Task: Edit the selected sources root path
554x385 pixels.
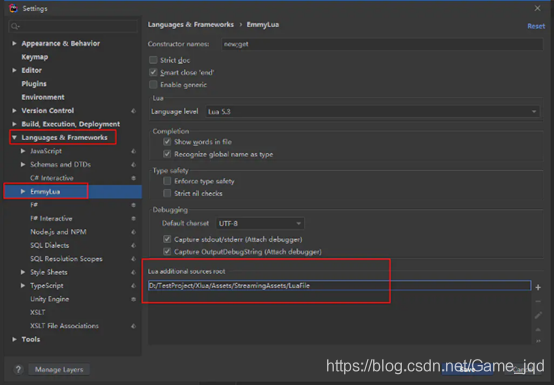Action: tap(538, 315)
